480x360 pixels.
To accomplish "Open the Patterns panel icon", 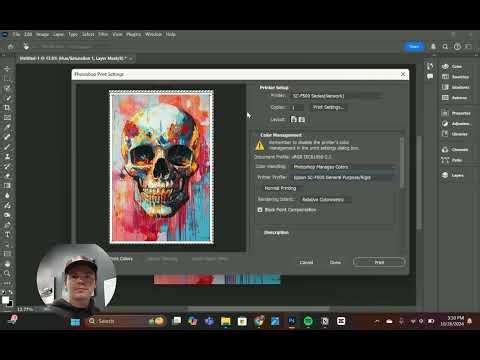I will tap(445, 98).
